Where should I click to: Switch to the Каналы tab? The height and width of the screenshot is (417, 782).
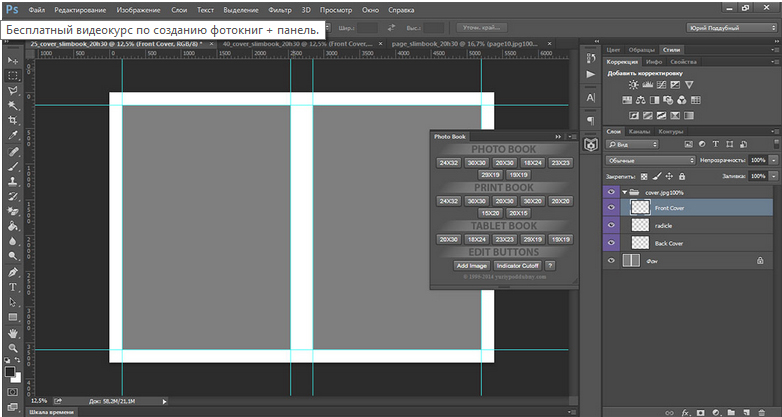(640, 131)
